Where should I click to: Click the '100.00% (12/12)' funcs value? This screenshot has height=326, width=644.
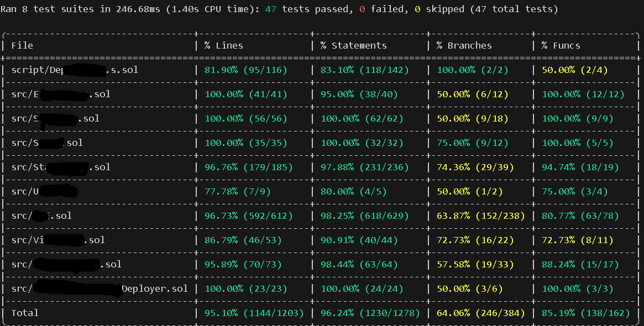click(583, 94)
